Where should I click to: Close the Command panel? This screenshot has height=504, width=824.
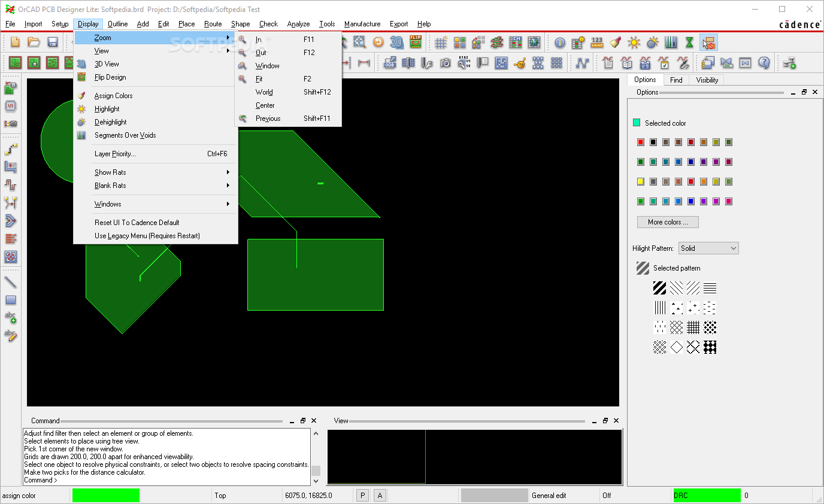point(314,421)
